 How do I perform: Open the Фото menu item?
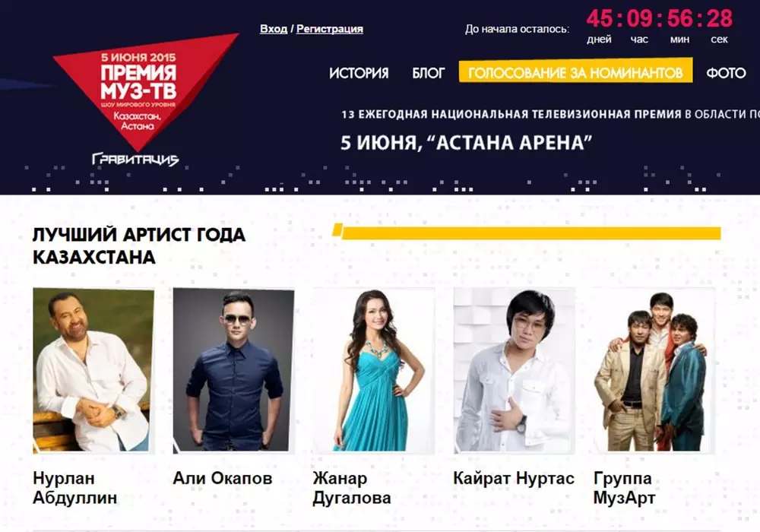click(x=726, y=73)
